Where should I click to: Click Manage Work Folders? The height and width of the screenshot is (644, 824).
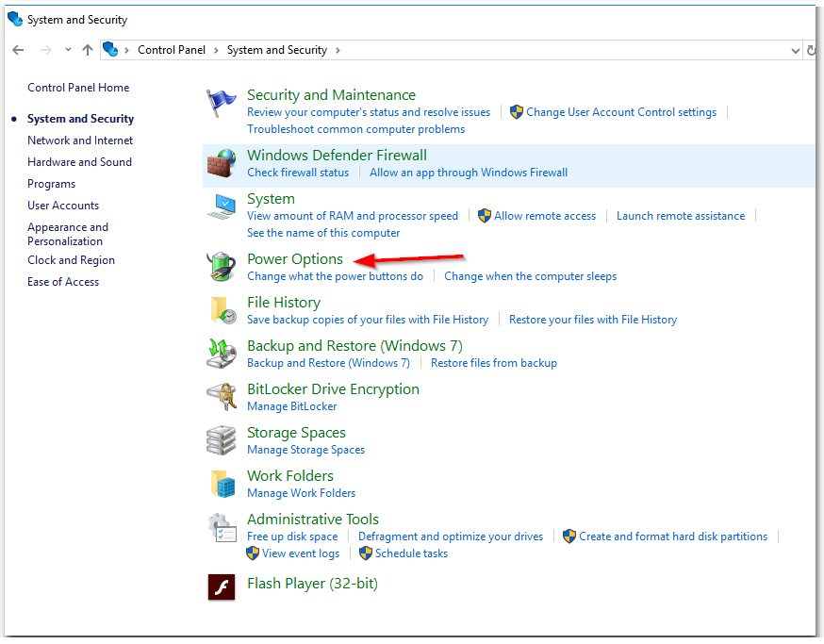(x=301, y=493)
